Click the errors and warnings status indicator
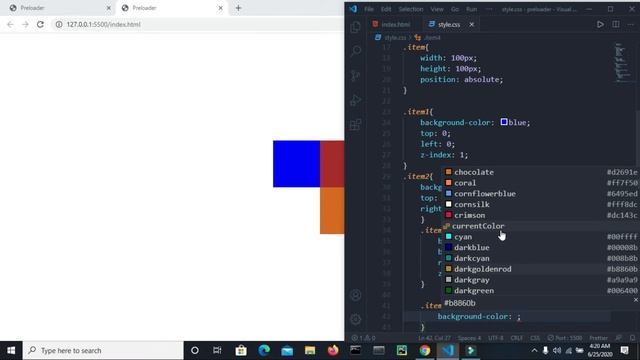The height and width of the screenshot is (360, 640). click(363, 338)
